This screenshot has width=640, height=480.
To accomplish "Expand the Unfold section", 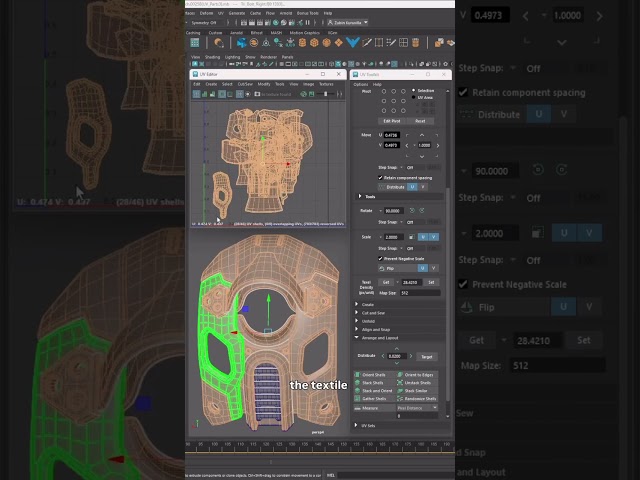I will tap(356, 321).
